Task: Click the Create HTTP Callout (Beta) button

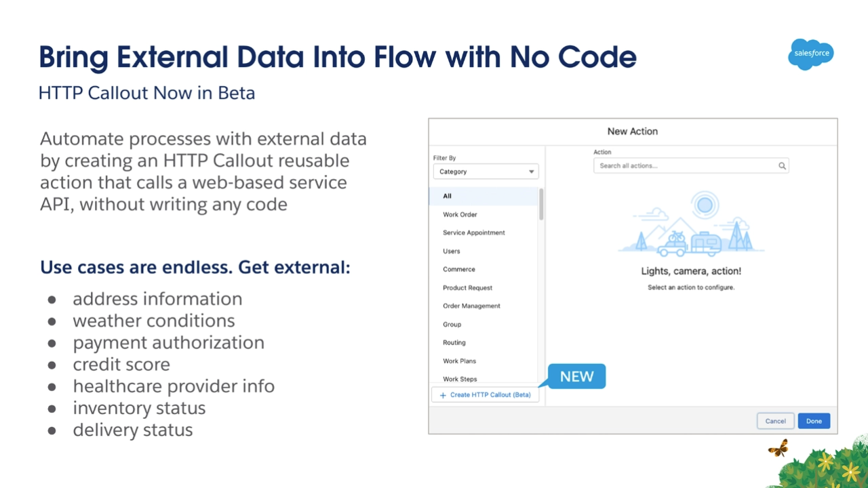Action: point(486,394)
